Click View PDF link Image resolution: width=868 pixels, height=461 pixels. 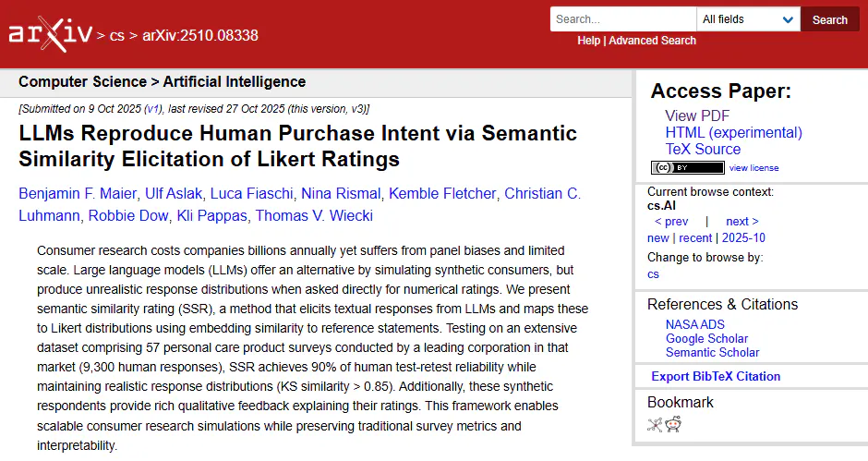697,115
